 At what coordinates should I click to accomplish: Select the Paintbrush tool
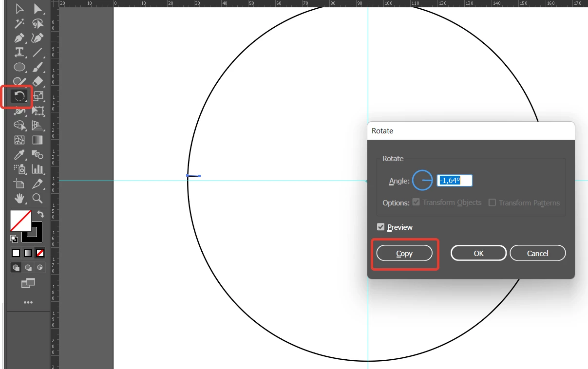click(x=38, y=67)
